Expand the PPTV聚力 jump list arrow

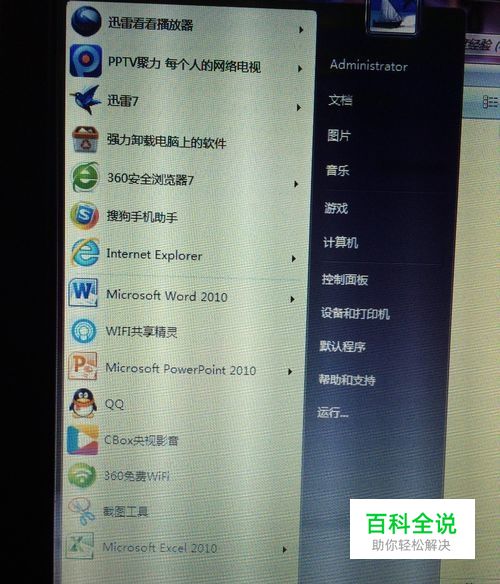300,69
